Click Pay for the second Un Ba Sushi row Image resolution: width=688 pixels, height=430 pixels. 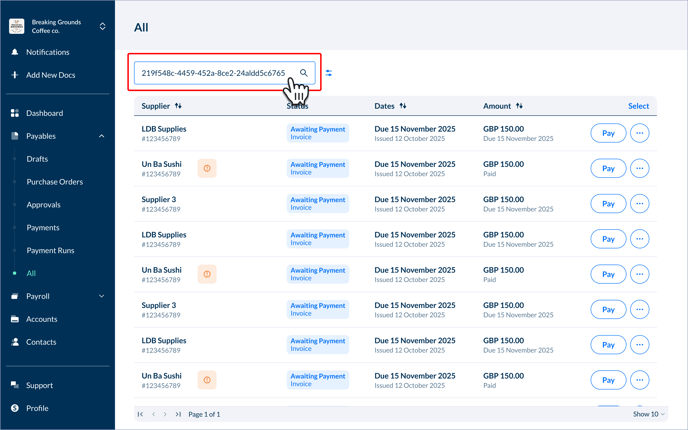point(608,274)
